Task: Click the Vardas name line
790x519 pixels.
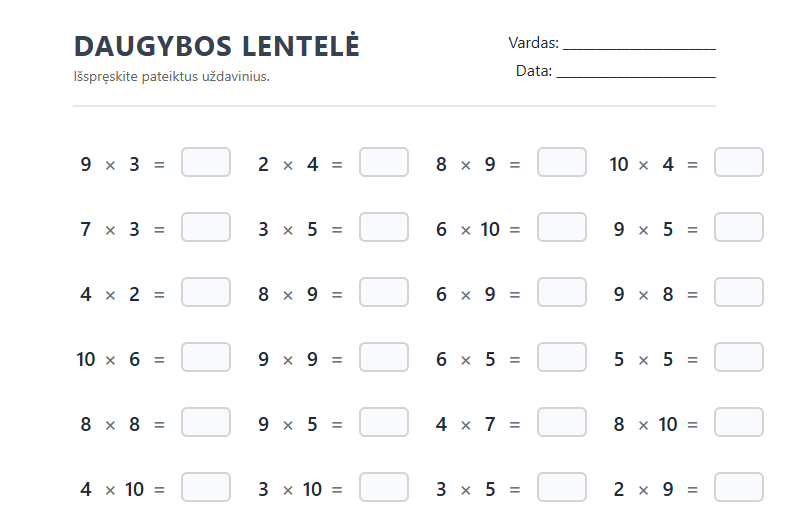Action: [x=639, y=43]
